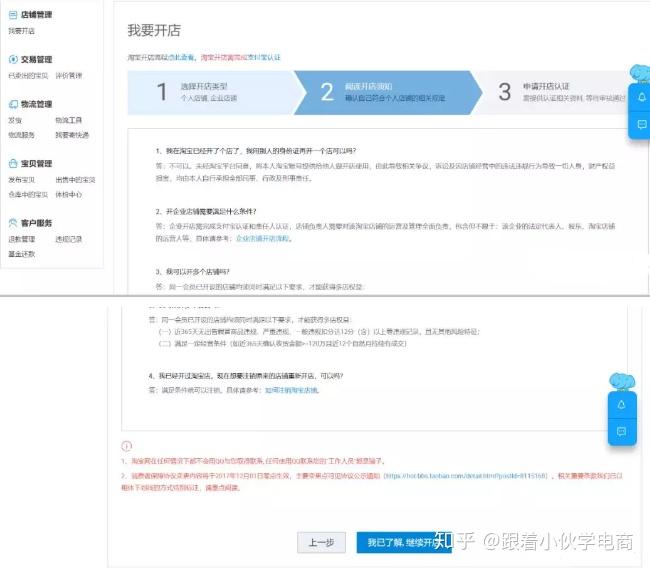Open 我要开店 in the sidebar
Screen dimensions: 650x569
coord(22,31)
